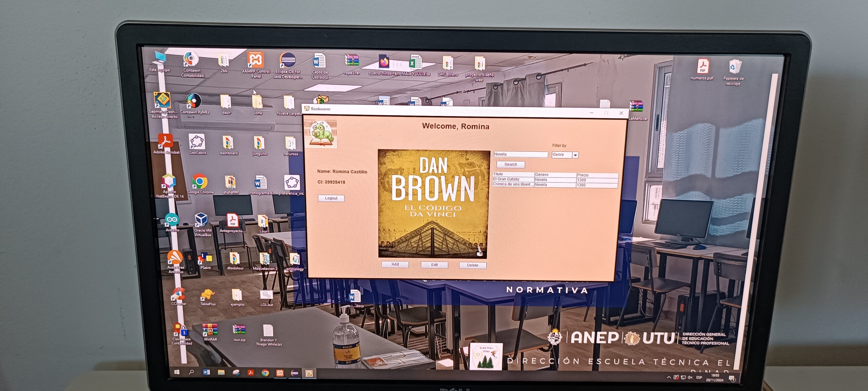Image resolution: width=868 pixels, height=391 pixels.
Task: Open Apache NetBeans IDE 14 shortcut
Action: [169, 182]
